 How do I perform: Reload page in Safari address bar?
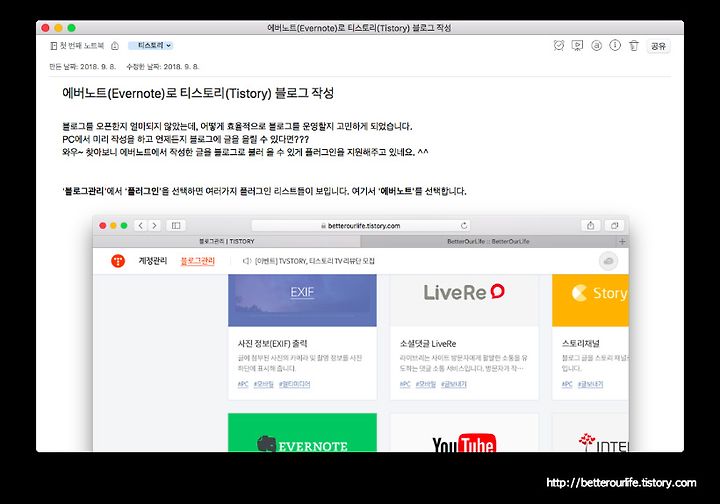[x=464, y=225]
